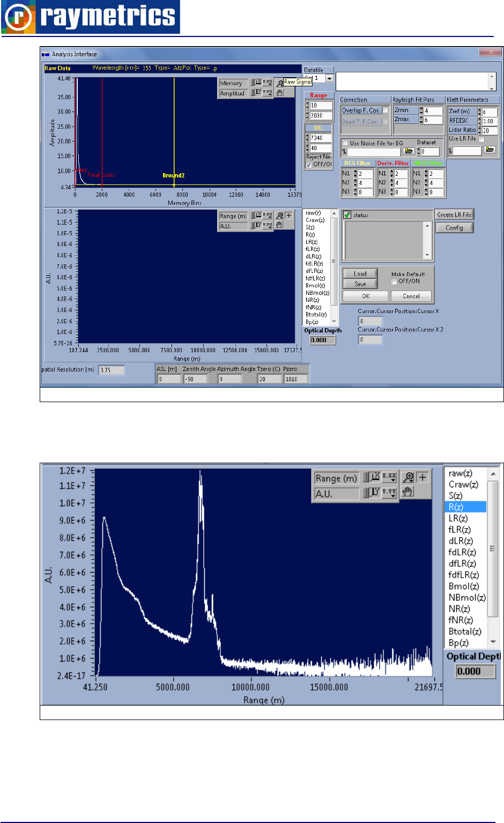
Task: Select highlighted R(z) in enlarged lower list
Action: 466,507
